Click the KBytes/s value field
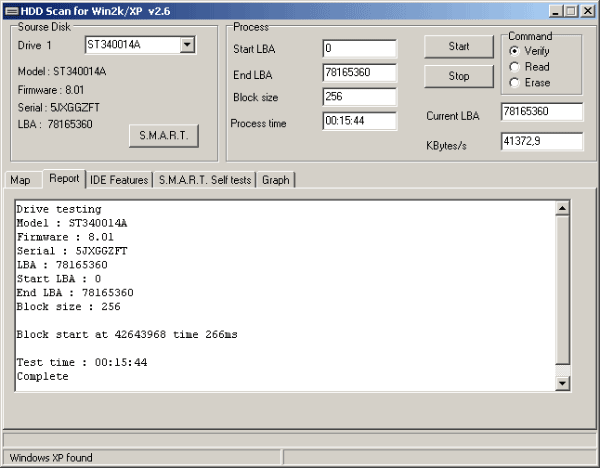600x468 pixels. click(x=542, y=141)
